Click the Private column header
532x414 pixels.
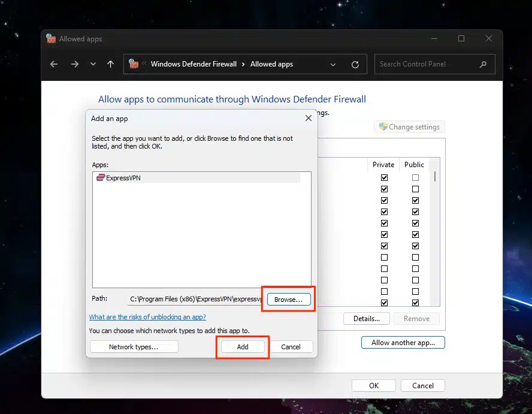383,165
